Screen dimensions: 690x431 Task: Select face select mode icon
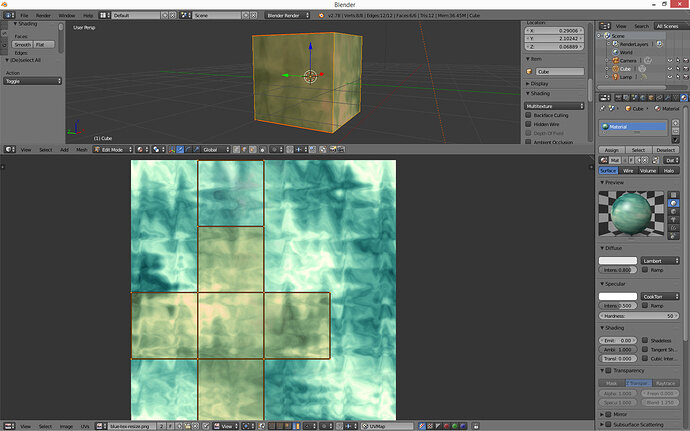tap(253, 150)
